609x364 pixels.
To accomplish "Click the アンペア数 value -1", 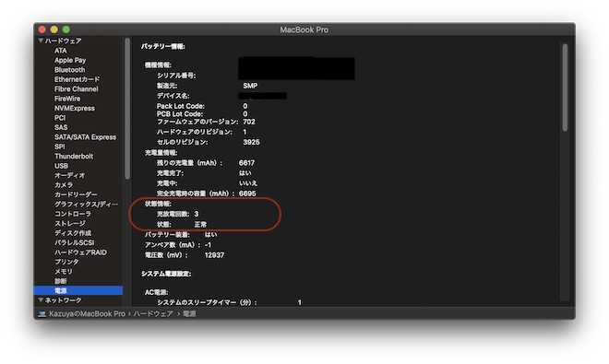I will click(x=208, y=245).
